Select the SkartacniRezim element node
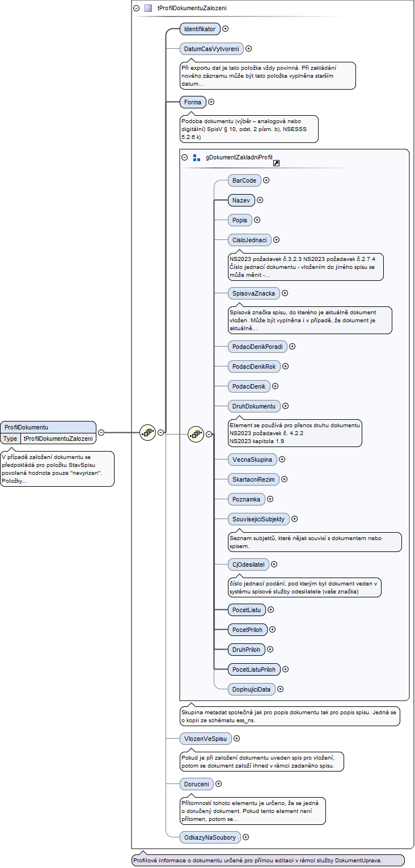This screenshot has height=868, width=415. (253, 479)
